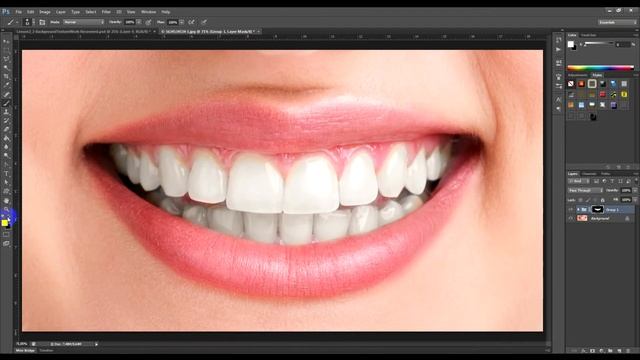Enable airbrush mode
This screenshot has width=640, height=360.
coord(191,22)
